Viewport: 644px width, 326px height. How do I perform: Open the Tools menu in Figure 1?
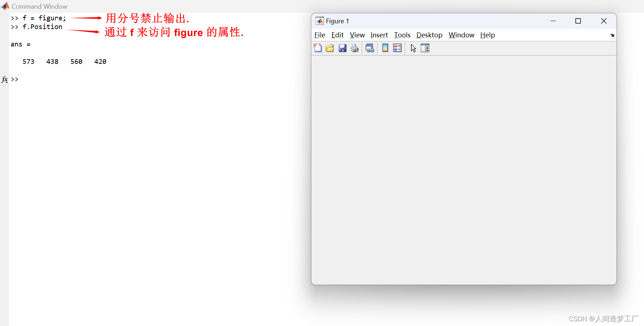[x=402, y=35]
